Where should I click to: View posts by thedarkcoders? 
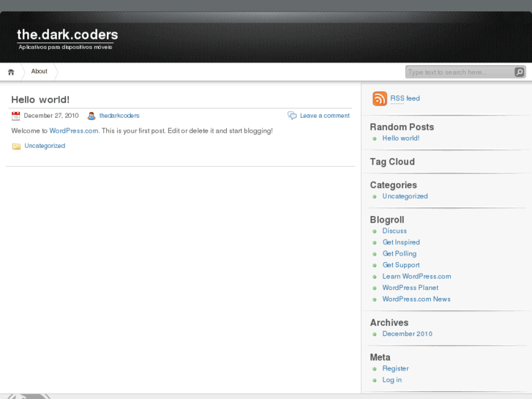tap(119, 116)
